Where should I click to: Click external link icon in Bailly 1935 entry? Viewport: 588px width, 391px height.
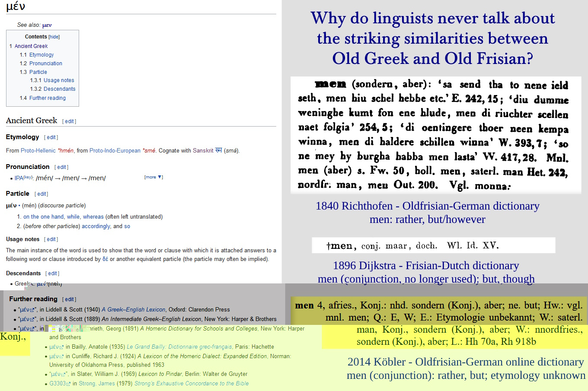tap(61, 347)
